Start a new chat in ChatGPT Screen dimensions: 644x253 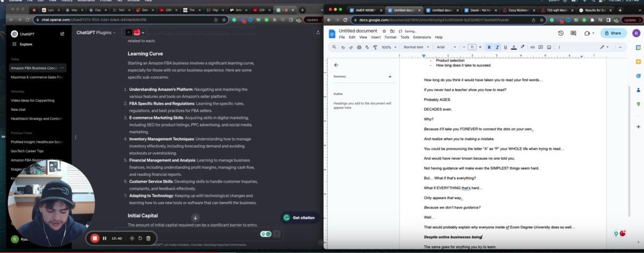tap(62, 33)
